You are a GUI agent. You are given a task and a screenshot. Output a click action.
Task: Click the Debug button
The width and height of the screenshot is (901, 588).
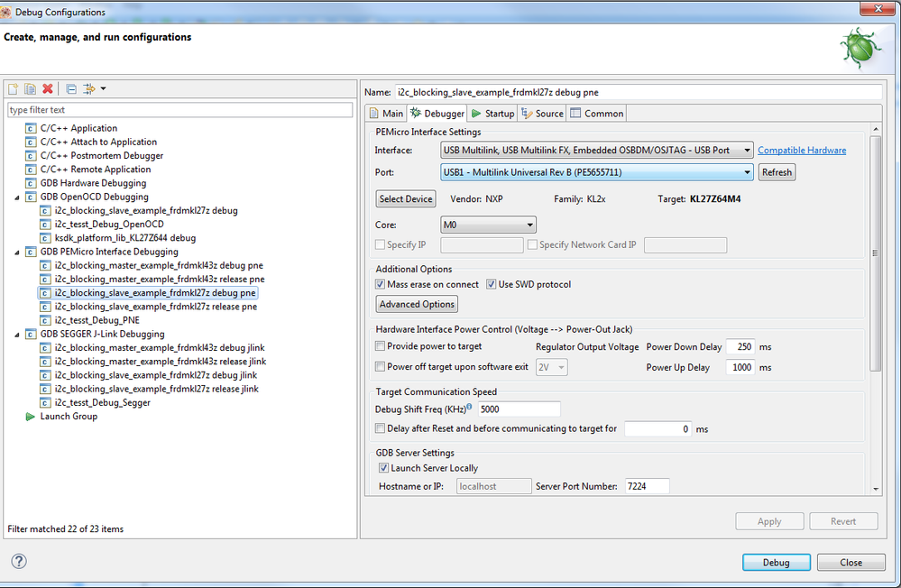[777, 562]
